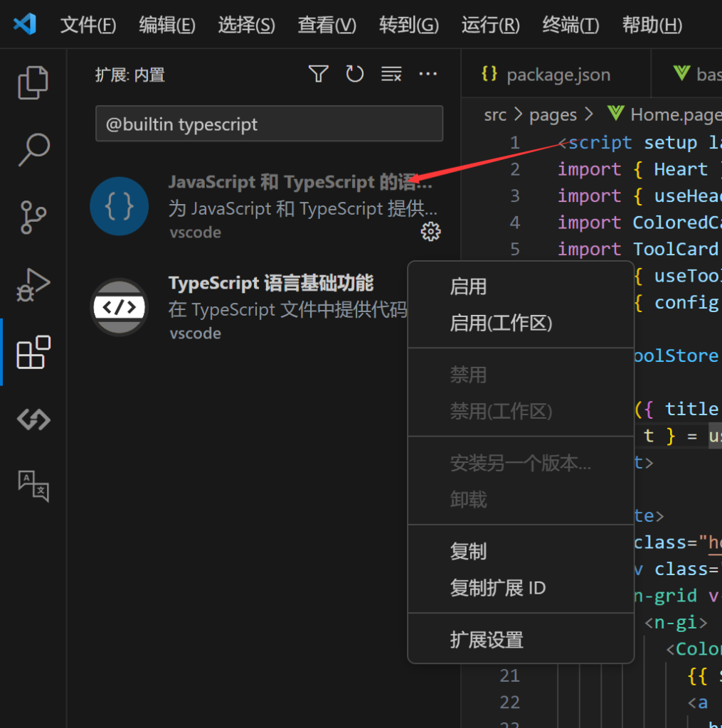The image size is (722, 728).
Task: Open the Explorer view in activity bar
Action: click(33, 82)
